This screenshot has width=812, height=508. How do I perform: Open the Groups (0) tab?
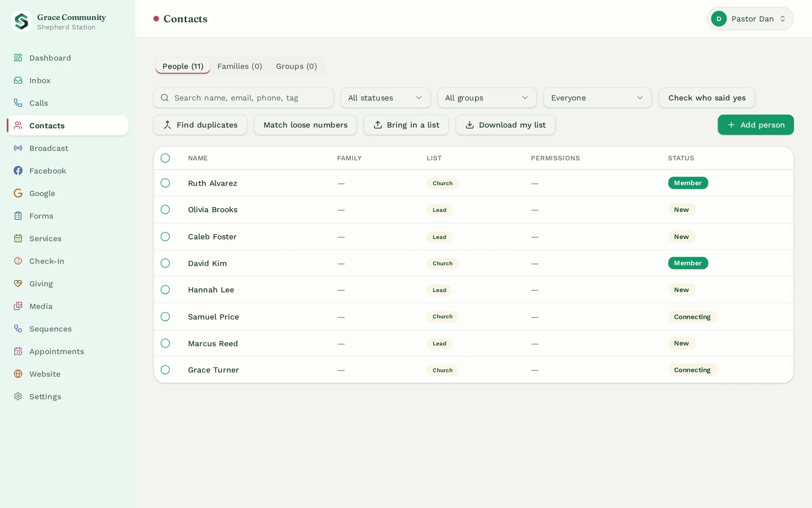pos(297,66)
